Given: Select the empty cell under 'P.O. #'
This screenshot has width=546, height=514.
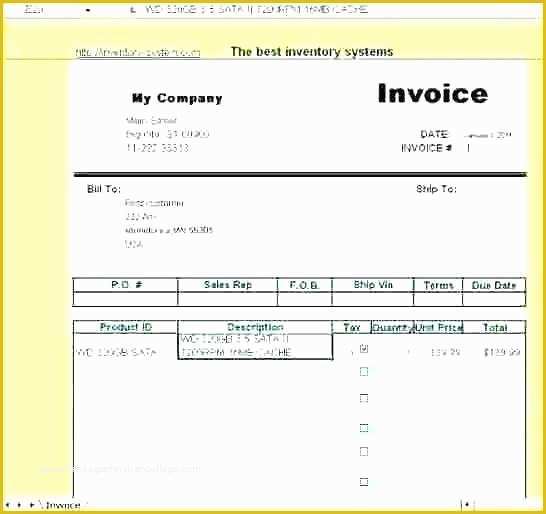Looking at the screenshot, I should 125,299.
